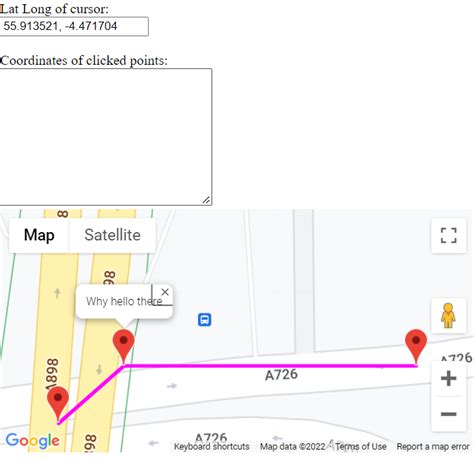The image size is (474, 460).
Task: Click the magenta polyline on A726
Action: pyautogui.click(x=270, y=366)
